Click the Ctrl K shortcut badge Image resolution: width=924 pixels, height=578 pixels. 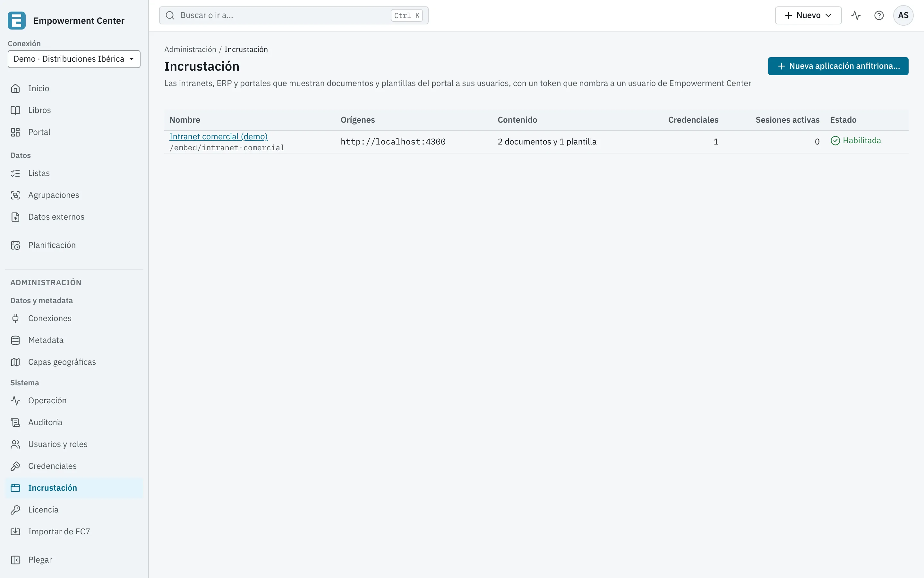coord(406,16)
